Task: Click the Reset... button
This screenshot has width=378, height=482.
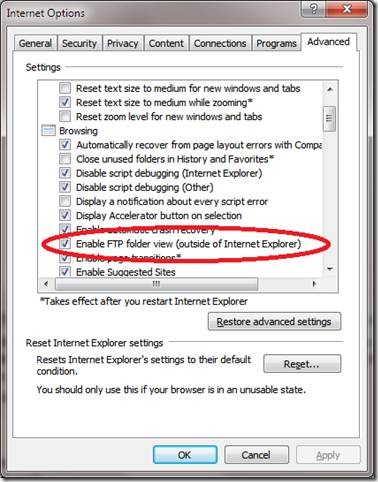Action: tap(302, 364)
